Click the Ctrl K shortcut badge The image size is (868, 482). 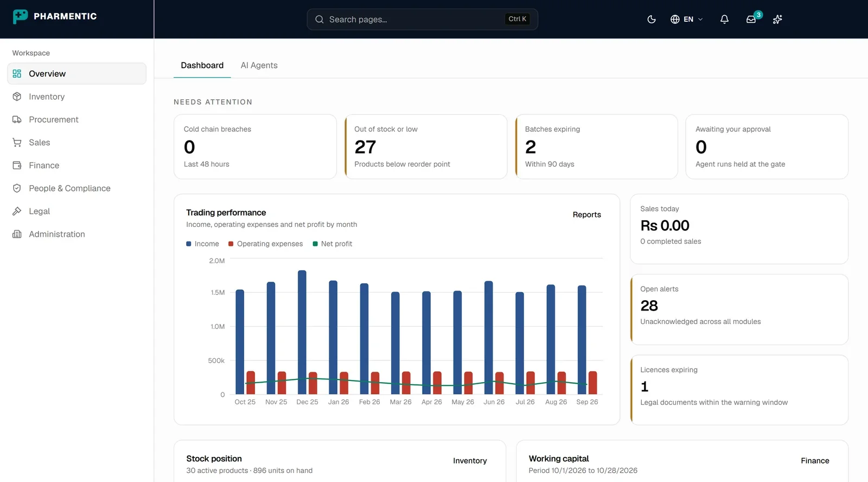tap(517, 19)
